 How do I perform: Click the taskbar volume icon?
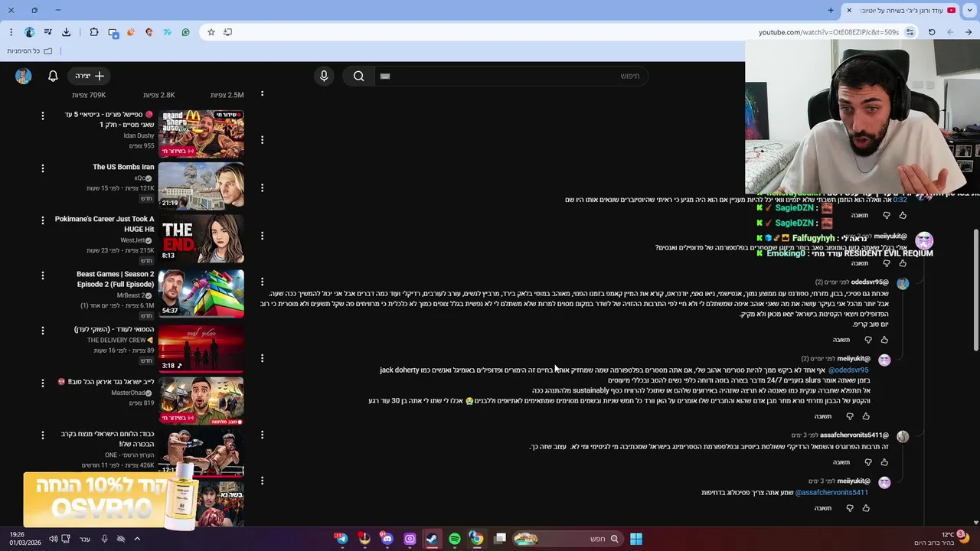pyautogui.click(x=53, y=539)
